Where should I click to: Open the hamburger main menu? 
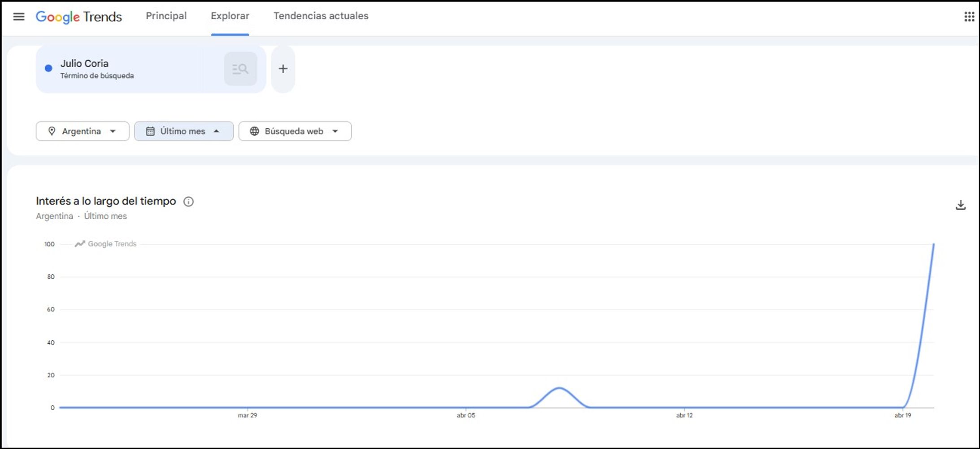(x=18, y=17)
